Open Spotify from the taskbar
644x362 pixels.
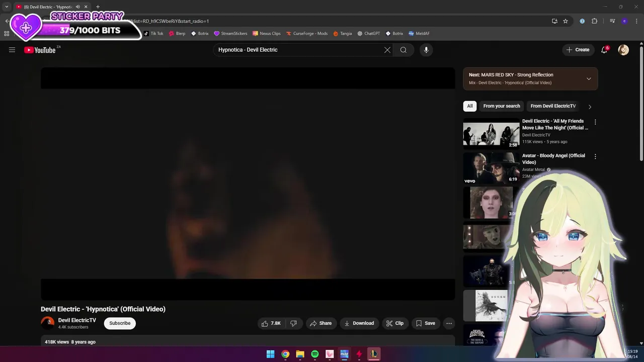[314, 354]
